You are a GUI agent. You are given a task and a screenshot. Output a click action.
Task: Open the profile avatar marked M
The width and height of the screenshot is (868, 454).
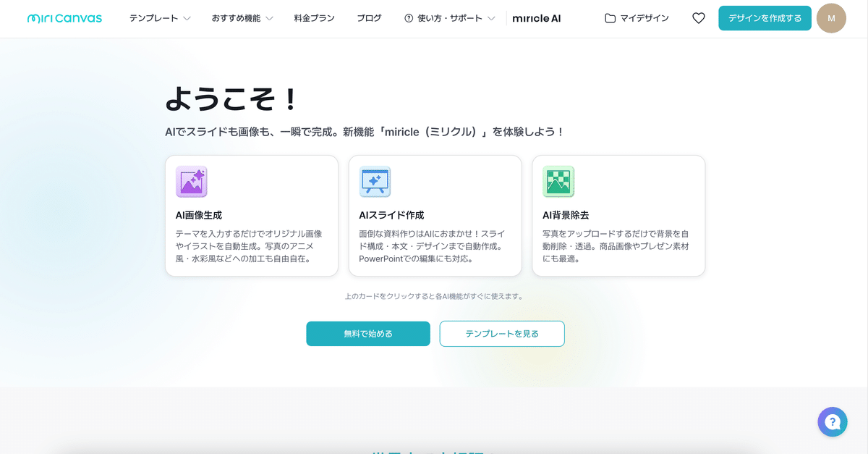[x=831, y=18]
